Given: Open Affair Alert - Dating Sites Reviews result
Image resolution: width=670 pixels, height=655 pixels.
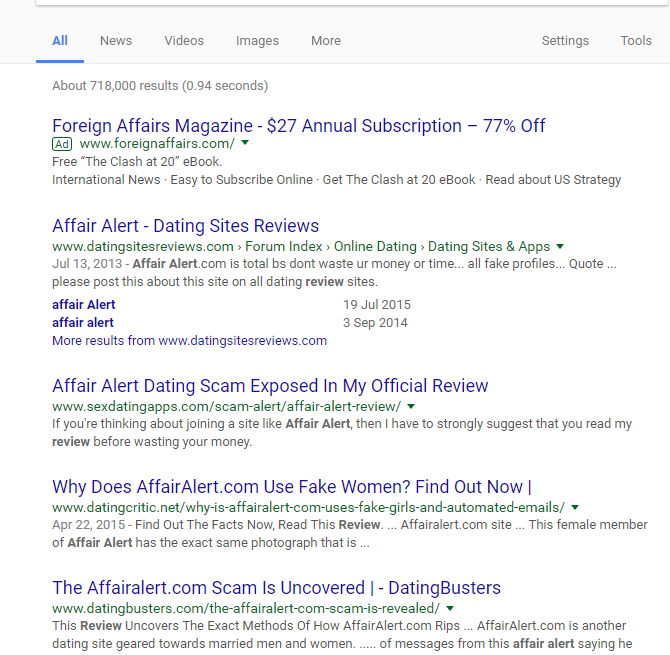Looking at the screenshot, I should tap(185, 226).
